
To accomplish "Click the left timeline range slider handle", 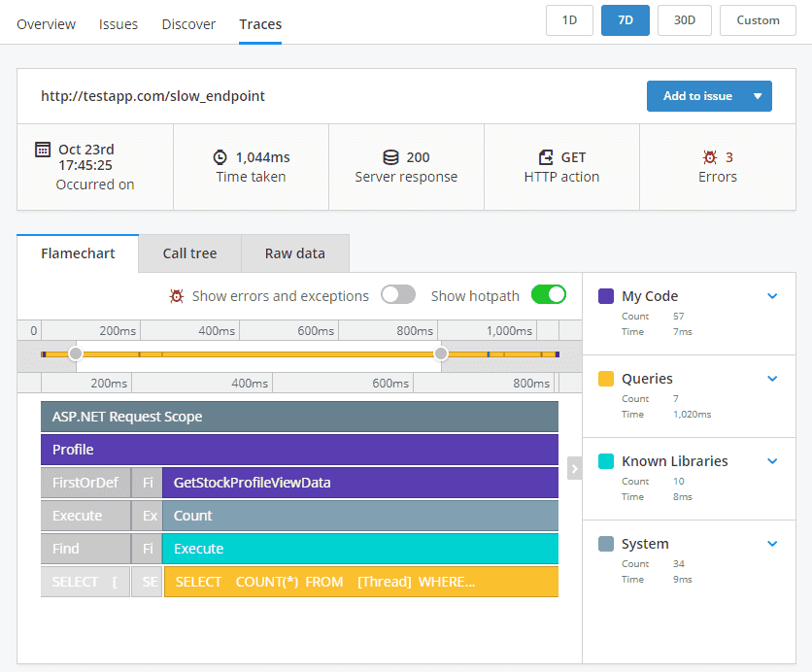I will [x=76, y=353].
